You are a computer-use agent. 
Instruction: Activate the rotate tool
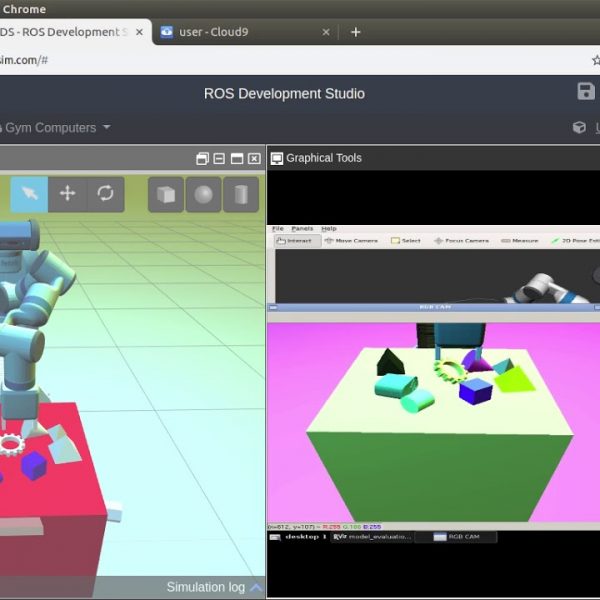pos(105,194)
